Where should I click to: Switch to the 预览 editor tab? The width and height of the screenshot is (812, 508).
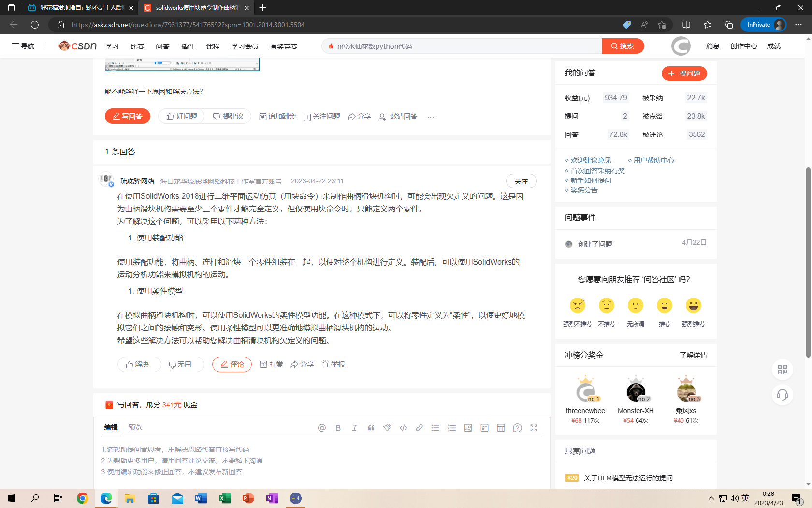point(135,427)
